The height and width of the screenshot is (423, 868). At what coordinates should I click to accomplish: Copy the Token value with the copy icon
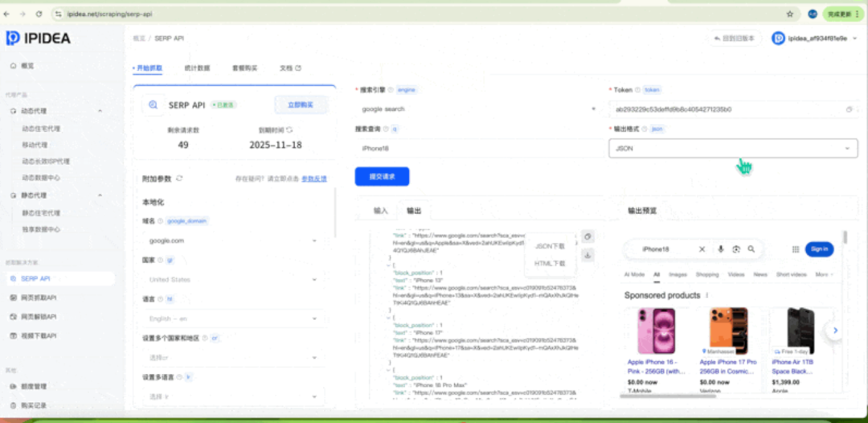click(x=850, y=109)
